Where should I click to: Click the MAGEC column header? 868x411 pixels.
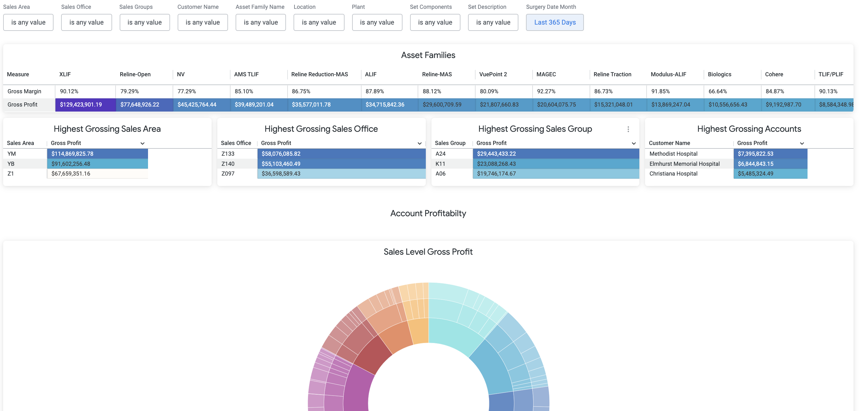tap(546, 74)
